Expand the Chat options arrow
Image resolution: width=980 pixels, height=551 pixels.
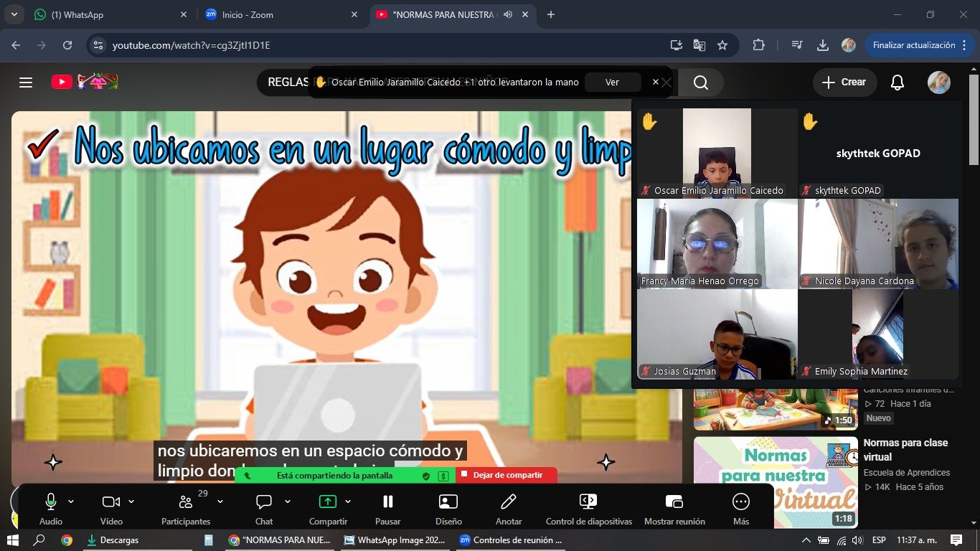pos(288,501)
